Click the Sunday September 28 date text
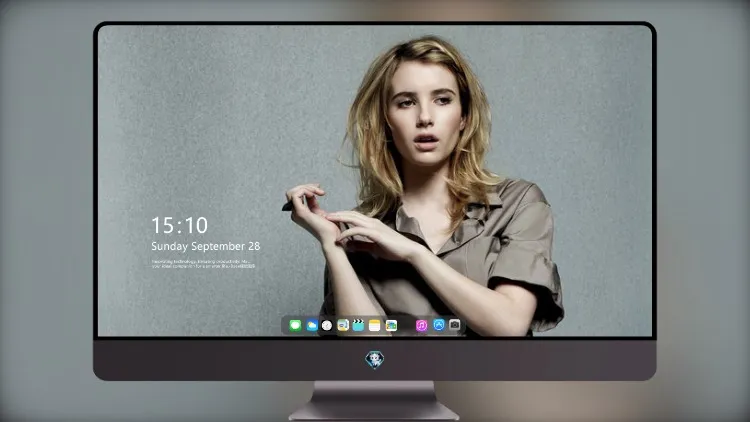This screenshot has height=422, width=750. click(x=206, y=246)
